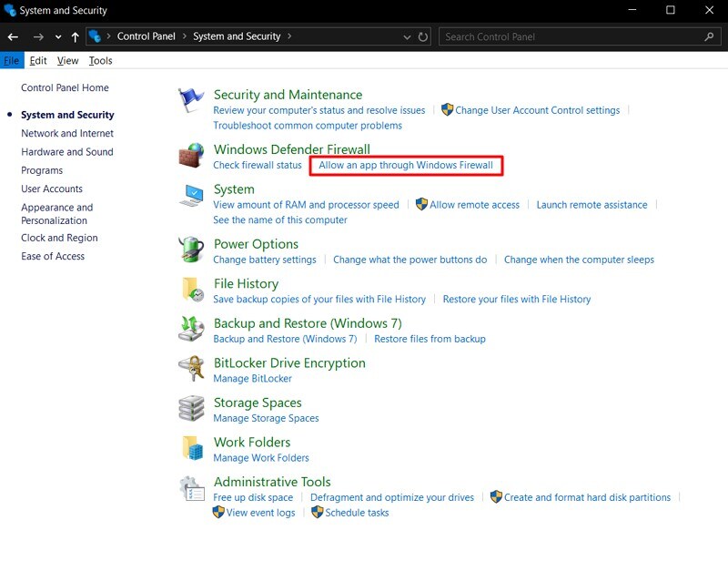Open Launch remote assistance link

[592, 205]
